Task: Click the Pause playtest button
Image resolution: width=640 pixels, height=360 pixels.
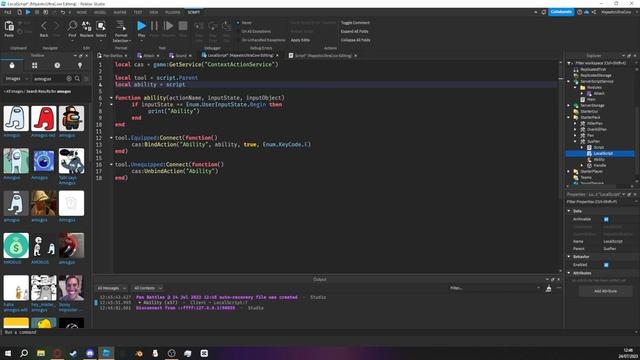Action: (154, 26)
